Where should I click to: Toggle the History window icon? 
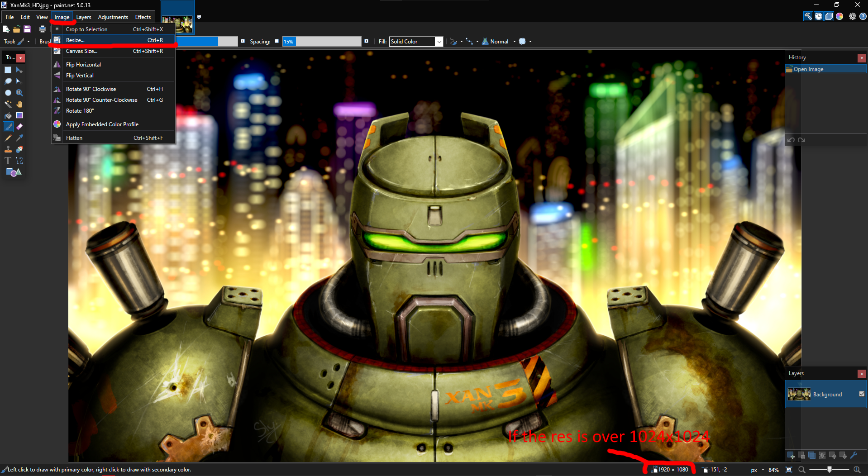[819, 16]
